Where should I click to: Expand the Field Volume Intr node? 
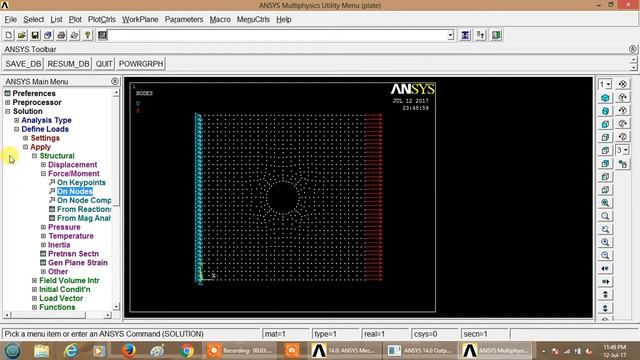pyautogui.click(x=34, y=281)
